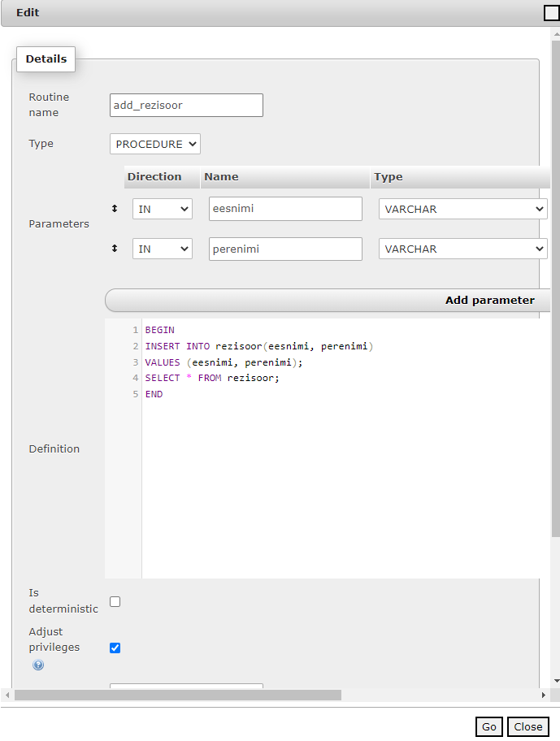The height and width of the screenshot is (741, 560).
Task: Click the drag handle beside eesnimi parameter
Action: tap(115, 208)
